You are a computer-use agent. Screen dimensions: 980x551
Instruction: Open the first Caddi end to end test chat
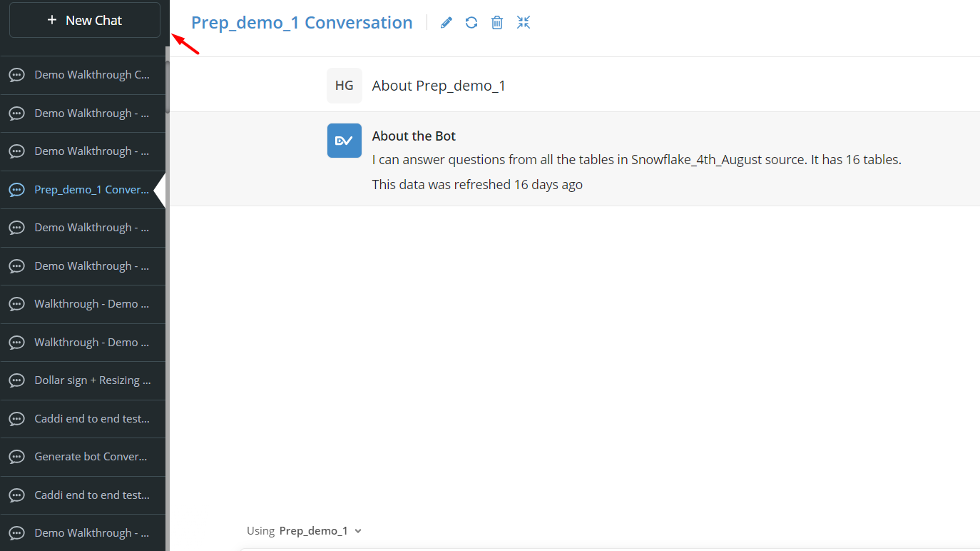click(x=83, y=419)
